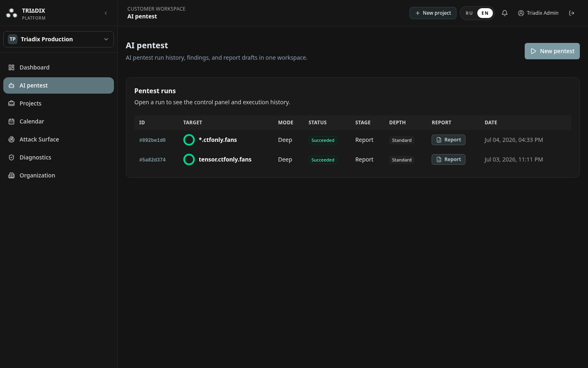The height and width of the screenshot is (368, 588).
Task: Click the Calendar icon in sidebar
Action: tap(11, 121)
